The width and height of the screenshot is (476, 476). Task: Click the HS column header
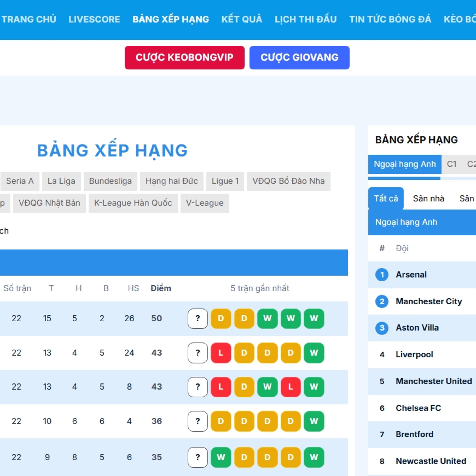tap(133, 288)
